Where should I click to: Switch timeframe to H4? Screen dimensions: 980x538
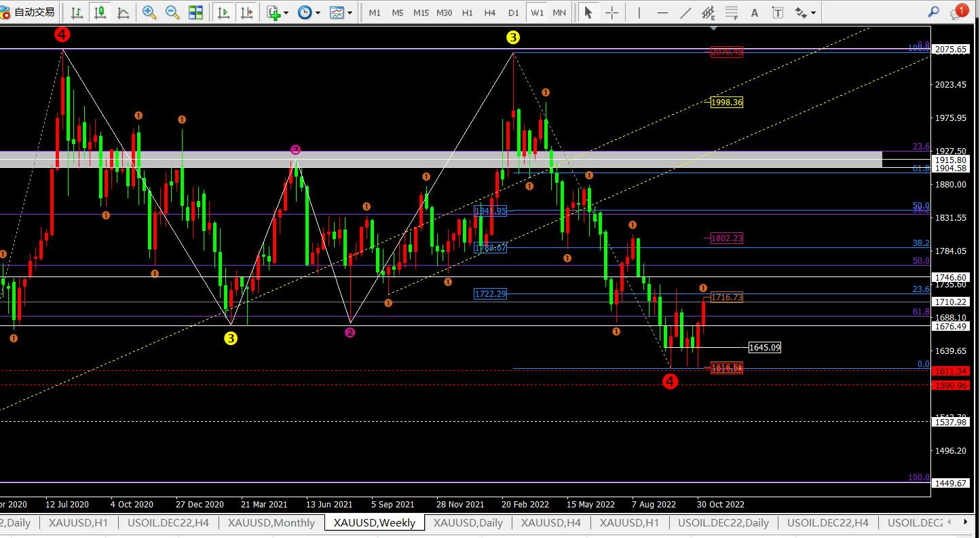[x=490, y=12]
